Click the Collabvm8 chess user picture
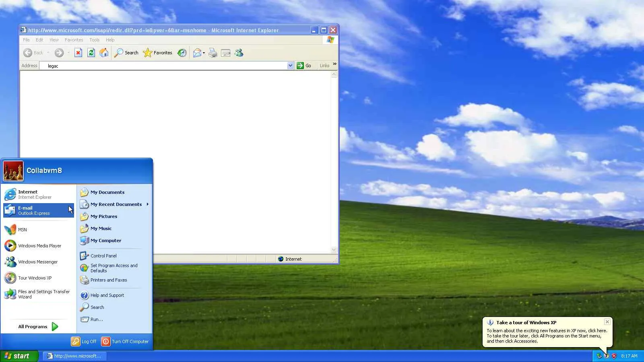The height and width of the screenshot is (362, 644). 13,171
